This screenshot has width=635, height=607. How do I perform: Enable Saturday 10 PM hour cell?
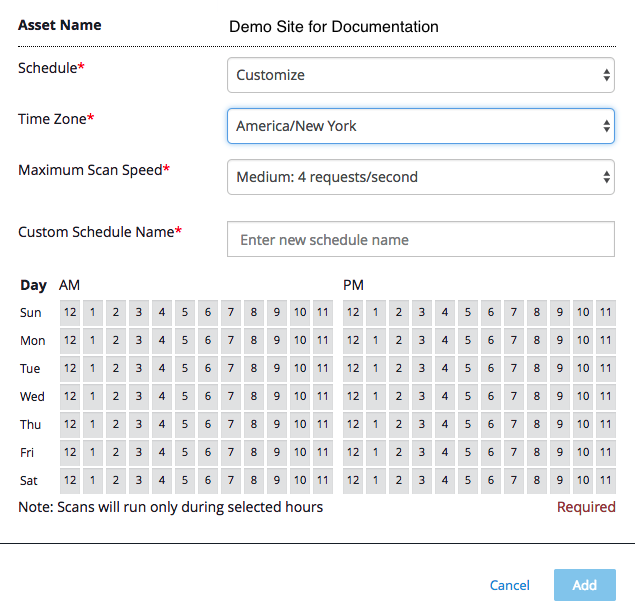click(x=583, y=481)
